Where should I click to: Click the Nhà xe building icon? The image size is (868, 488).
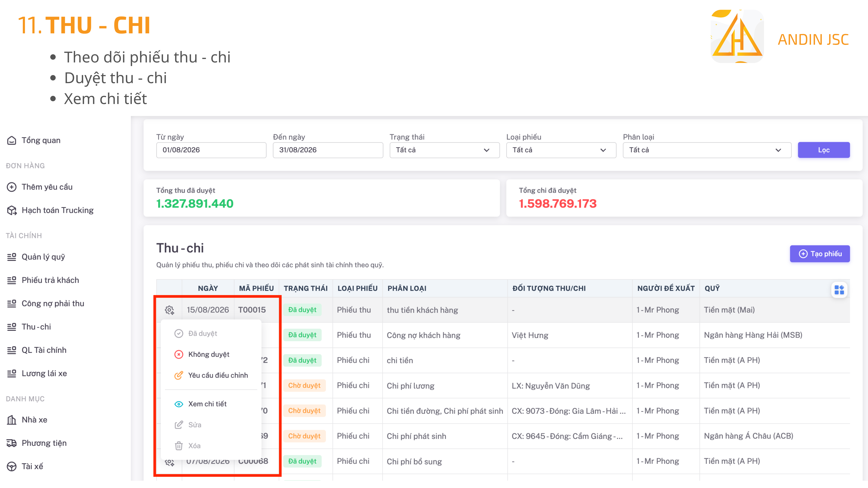click(x=12, y=420)
